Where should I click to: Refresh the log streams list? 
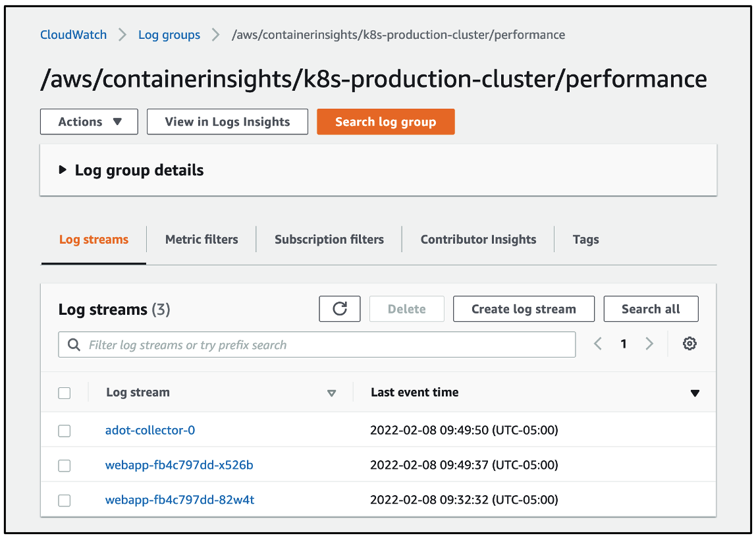[x=340, y=308]
